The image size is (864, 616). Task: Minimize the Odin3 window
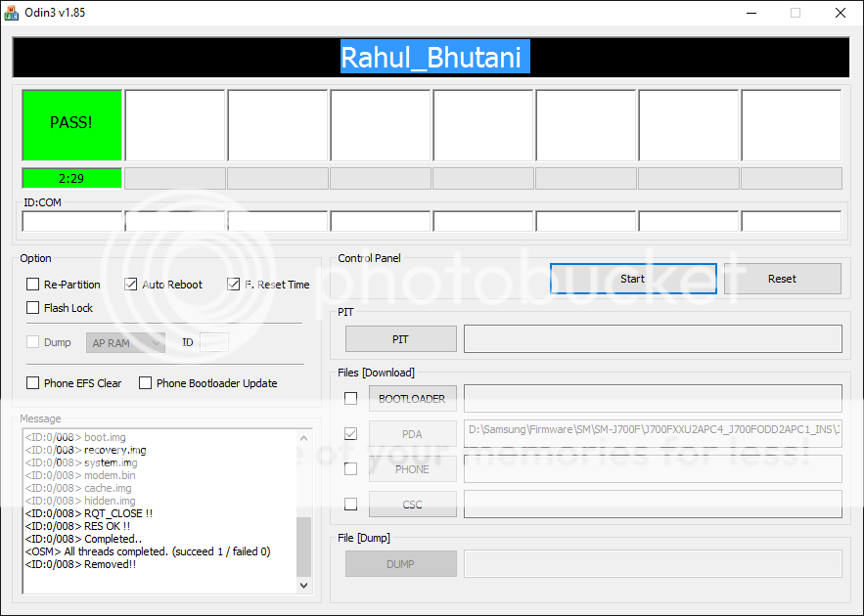(751, 13)
